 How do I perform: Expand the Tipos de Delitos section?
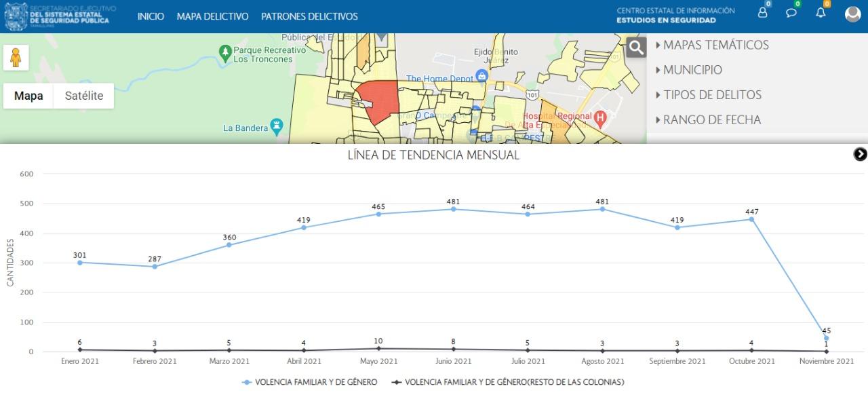(711, 95)
